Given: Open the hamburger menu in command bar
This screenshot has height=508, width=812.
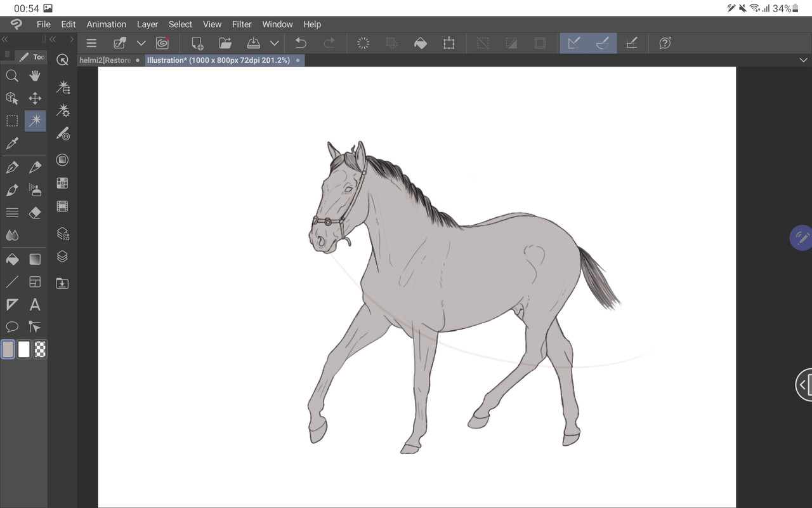Looking at the screenshot, I should [91, 43].
